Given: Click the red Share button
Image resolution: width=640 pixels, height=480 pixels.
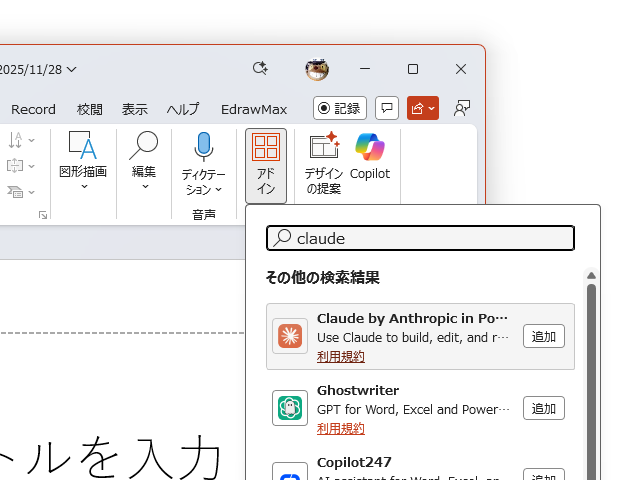Looking at the screenshot, I should click(423, 108).
